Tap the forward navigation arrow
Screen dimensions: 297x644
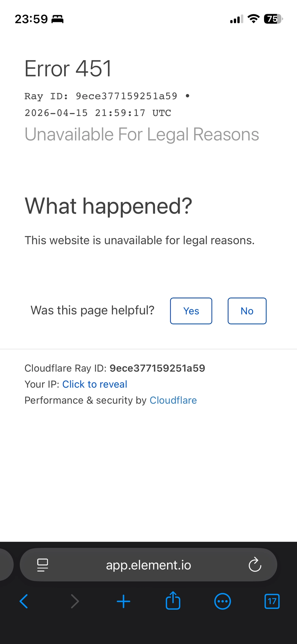[x=75, y=601]
